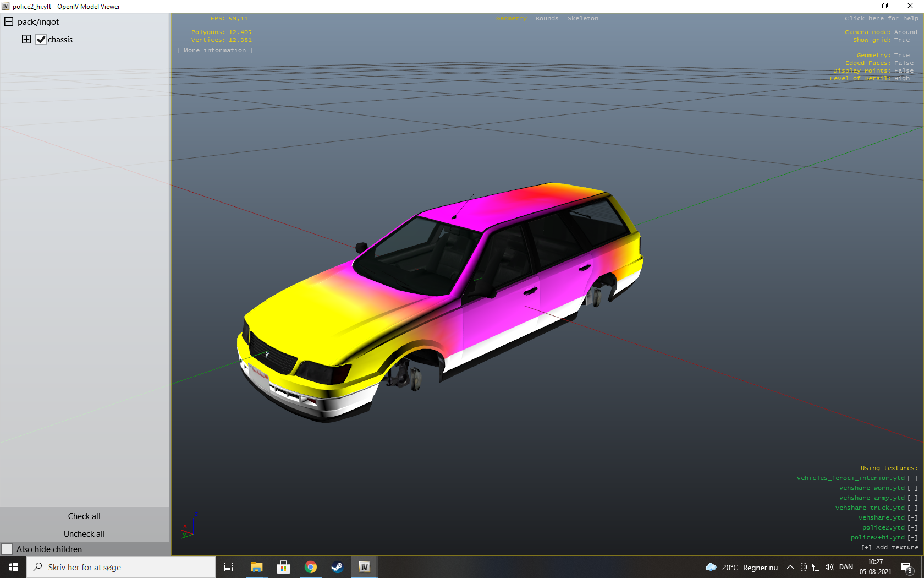Switch to the Skeleton view tab
The width and height of the screenshot is (924, 578).
click(582, 19)
